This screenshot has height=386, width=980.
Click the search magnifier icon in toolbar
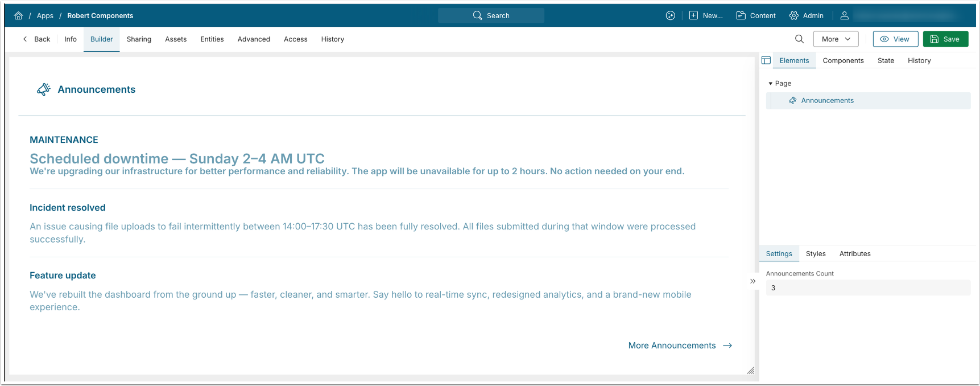click(x=799, y=39)
